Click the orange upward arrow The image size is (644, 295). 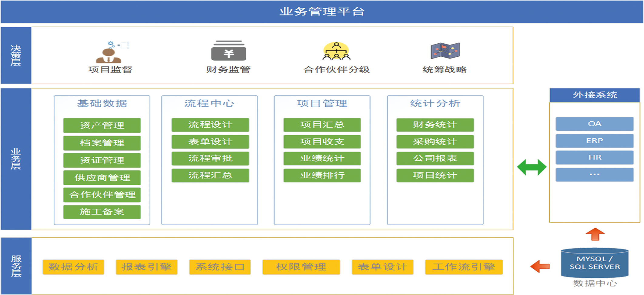595,234
